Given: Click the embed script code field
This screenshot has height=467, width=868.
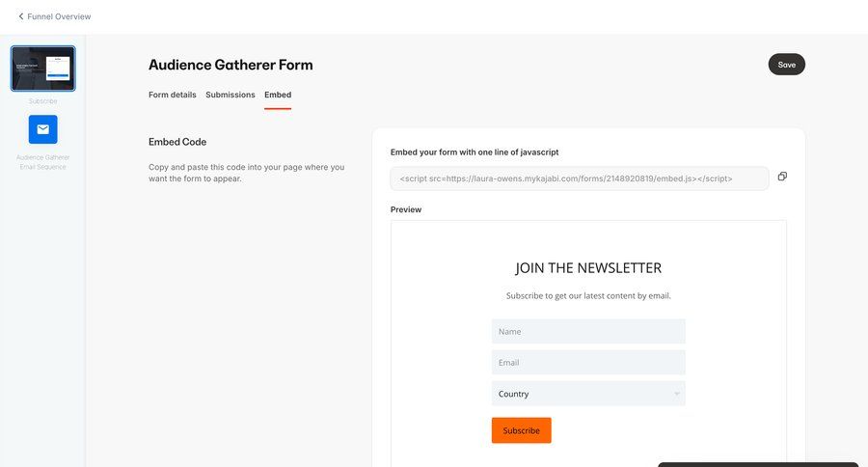Looking at the screenshot, I should tap(579, 179).
